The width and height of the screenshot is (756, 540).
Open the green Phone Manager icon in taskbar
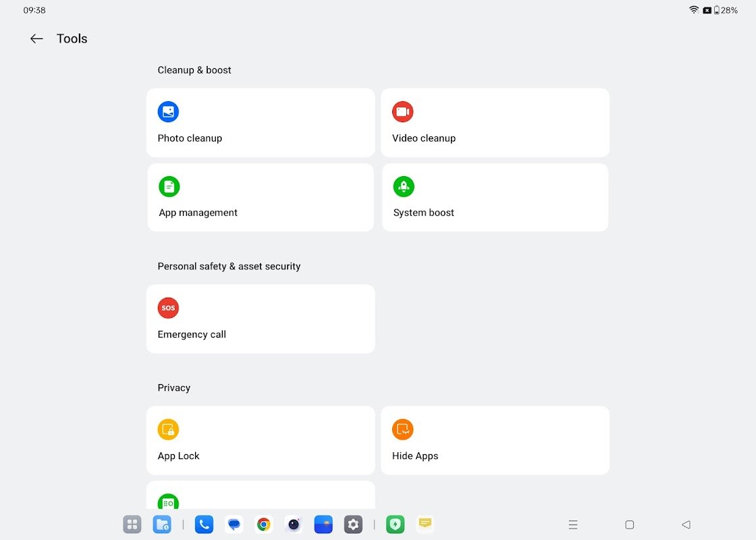[395, 524]
